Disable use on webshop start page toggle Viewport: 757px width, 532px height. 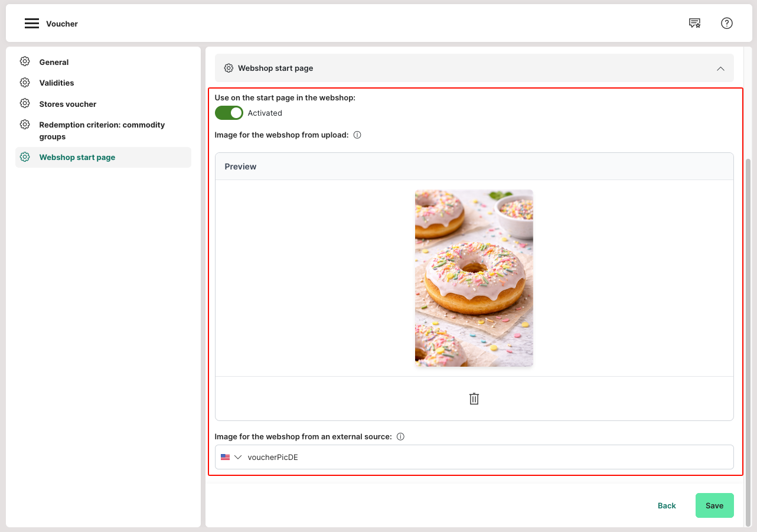point(229,113)
